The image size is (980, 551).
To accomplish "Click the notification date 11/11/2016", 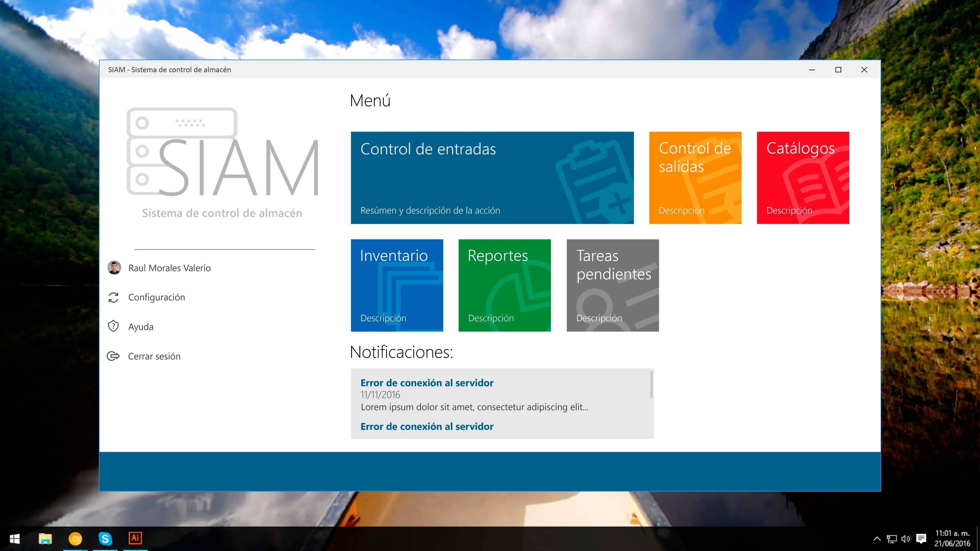I will pyautogui.click(x=380, y=395).
